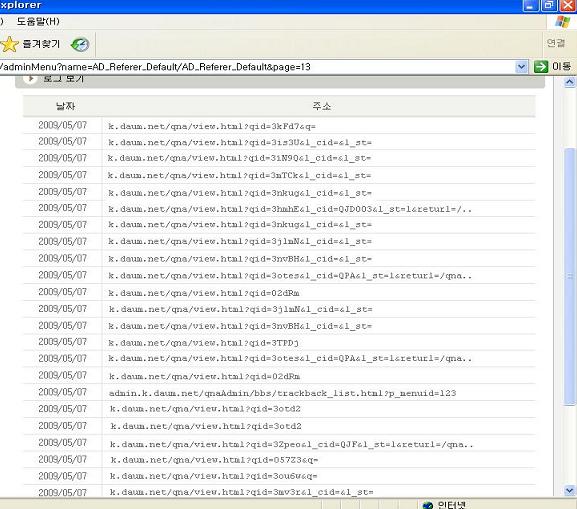Click the date in the qid=057Z3 row
The image size is (577, 509).
coord(62,459)
